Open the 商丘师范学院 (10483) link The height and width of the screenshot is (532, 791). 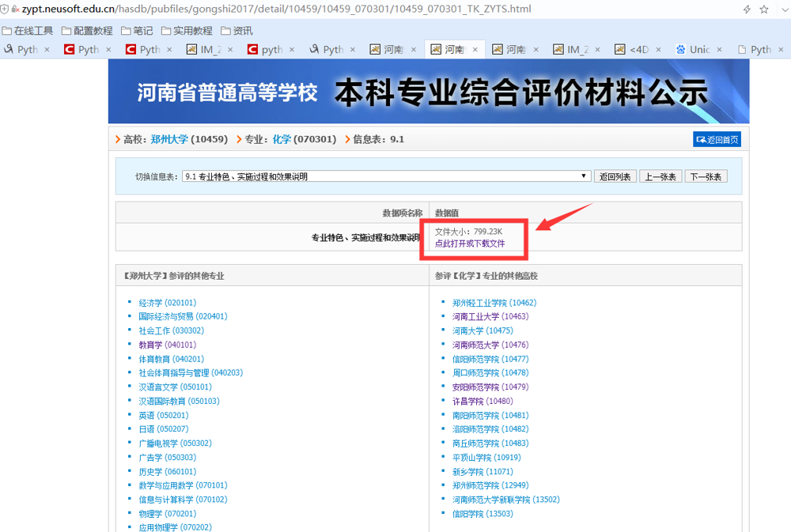pyautogui.click(x=490, y=443)
